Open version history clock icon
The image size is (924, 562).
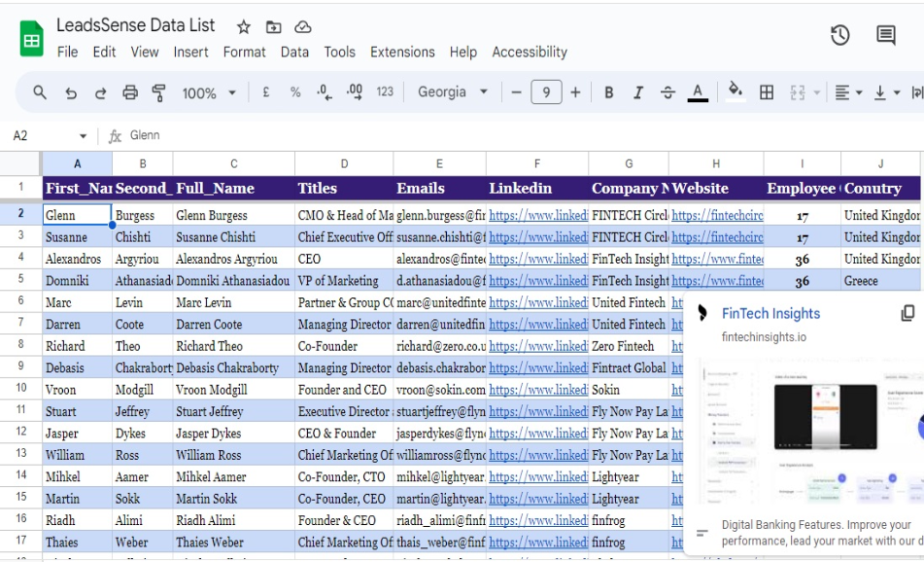coord(839,36)
